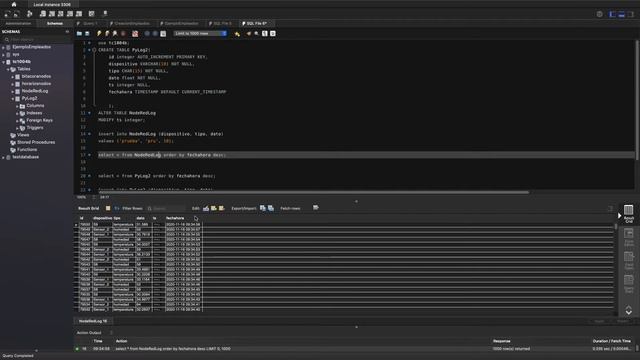Toggle stop-on-error red icon in editor toolbar
Viewport: 640px width, 360px height.
coord(135,33)
